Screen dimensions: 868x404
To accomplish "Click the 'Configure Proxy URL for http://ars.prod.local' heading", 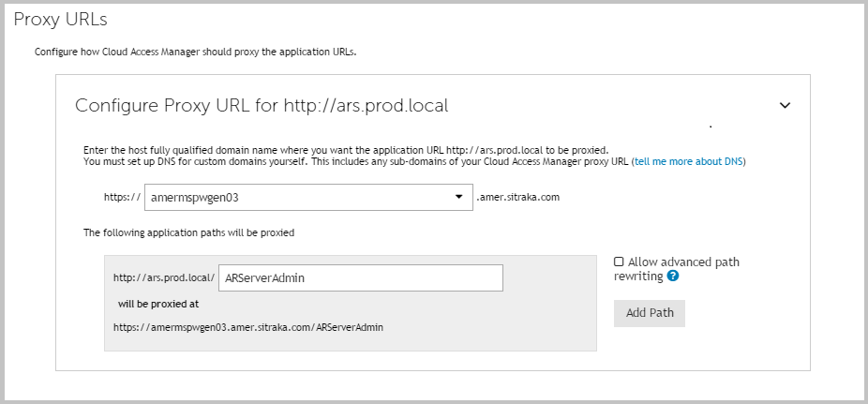I will [x=262, y=106].
